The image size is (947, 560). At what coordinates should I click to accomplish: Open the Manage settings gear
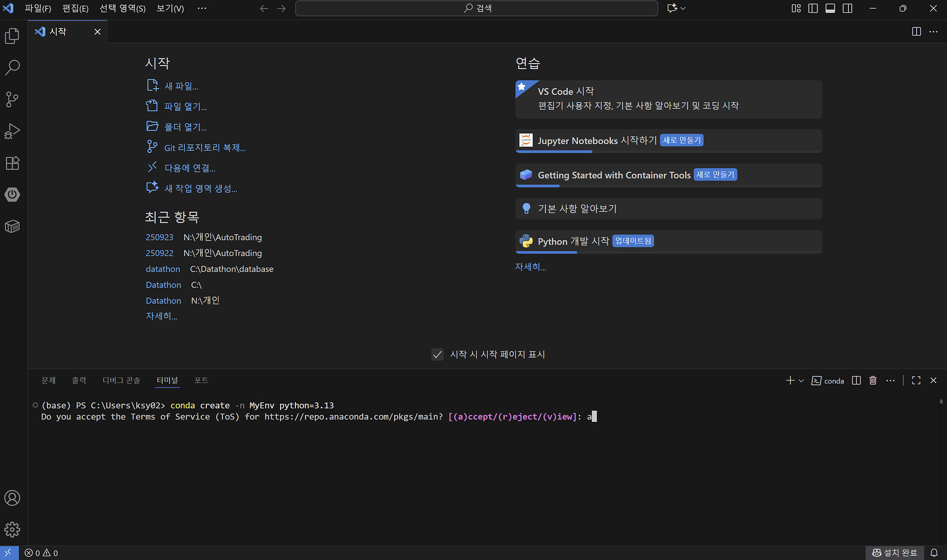[12, 529]
